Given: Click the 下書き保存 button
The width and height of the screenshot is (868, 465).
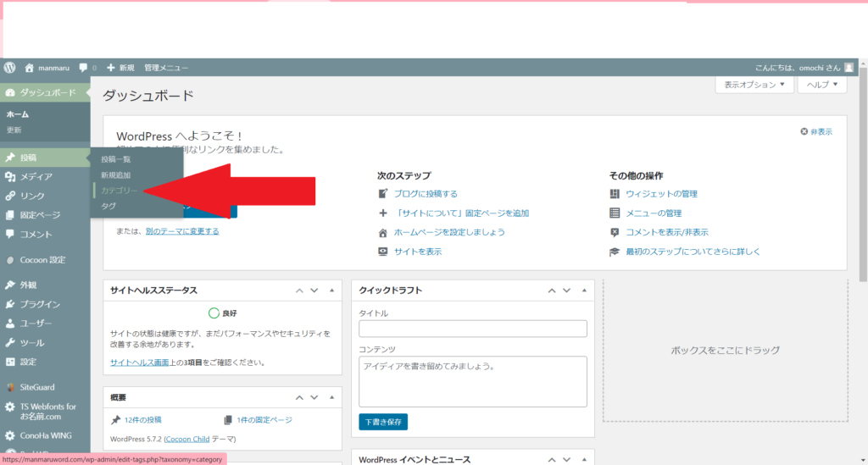Looking at the screenshot, I should (383, 422).
